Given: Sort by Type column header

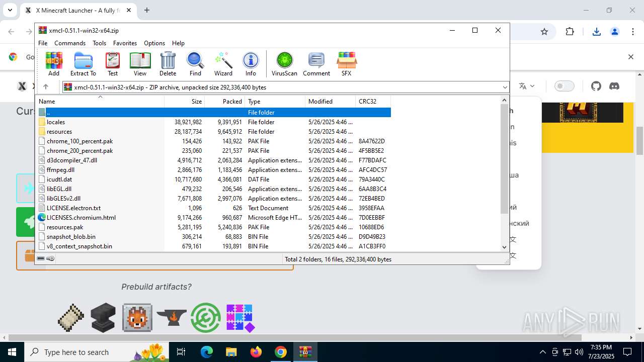Looking at the screenshot, I should coord(275,102).
